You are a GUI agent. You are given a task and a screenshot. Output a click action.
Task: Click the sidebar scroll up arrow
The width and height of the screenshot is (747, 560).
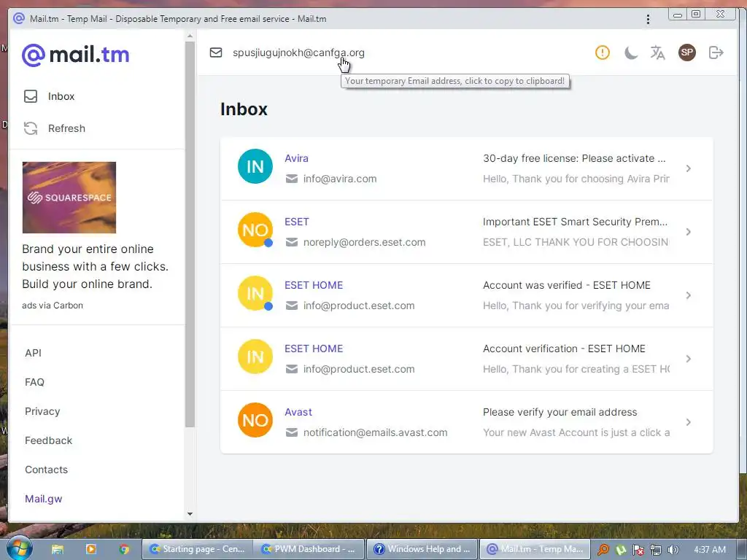coord(190,36)
